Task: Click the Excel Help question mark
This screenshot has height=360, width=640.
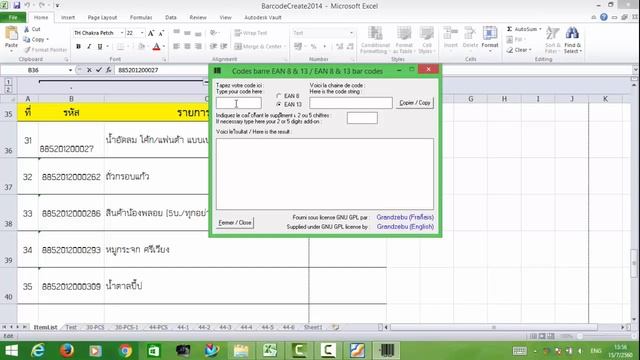Action: point(604,17)
